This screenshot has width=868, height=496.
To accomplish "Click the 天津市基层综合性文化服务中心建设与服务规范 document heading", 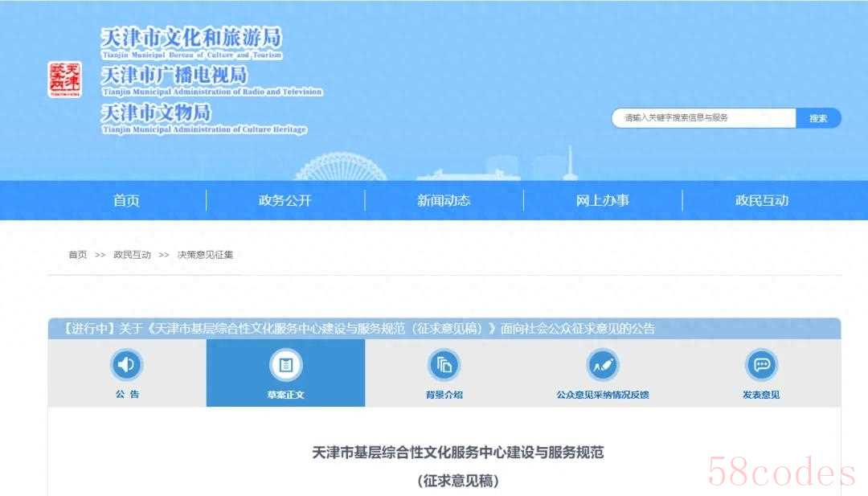I will (x=458, y=453).
